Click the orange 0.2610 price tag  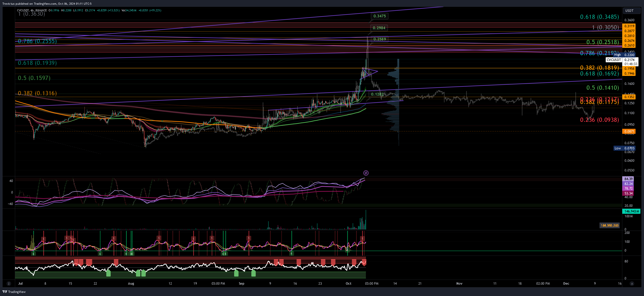click(629, 45)
